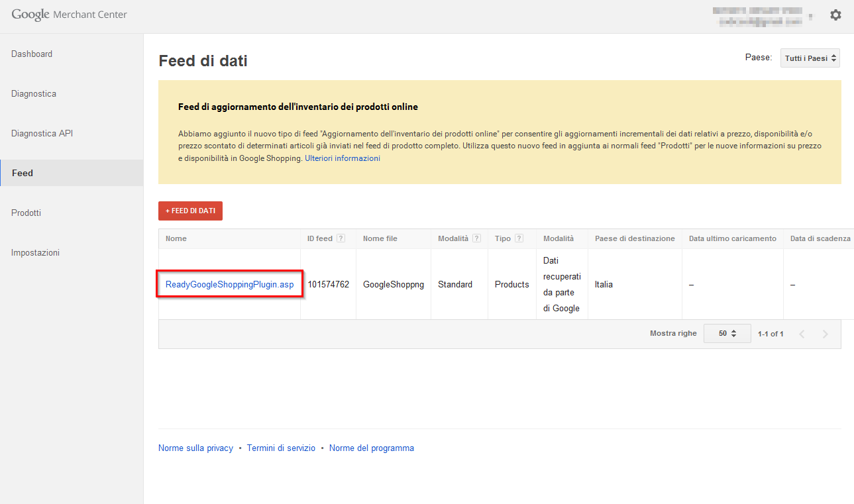Open ReadyGoogleShoppingPlugin.asp feed link
The height and width of the screenshot is (504, 854).
(x=229, y=284)
